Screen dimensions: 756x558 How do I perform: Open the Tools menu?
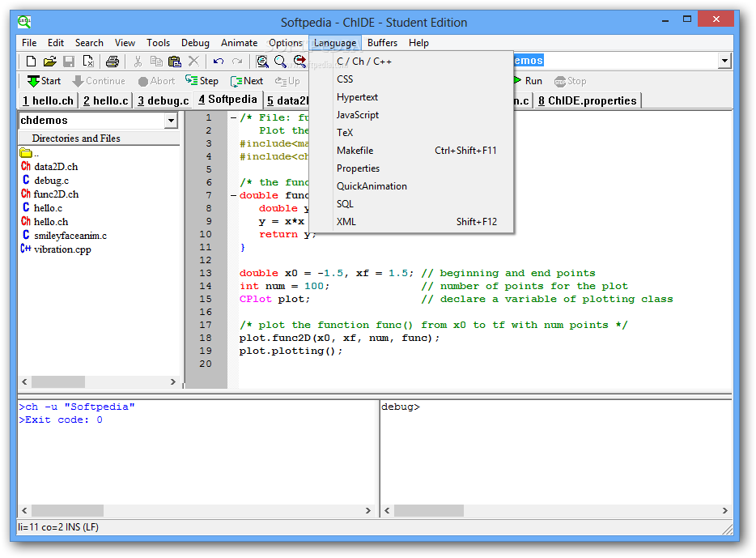tap(158, 43)
